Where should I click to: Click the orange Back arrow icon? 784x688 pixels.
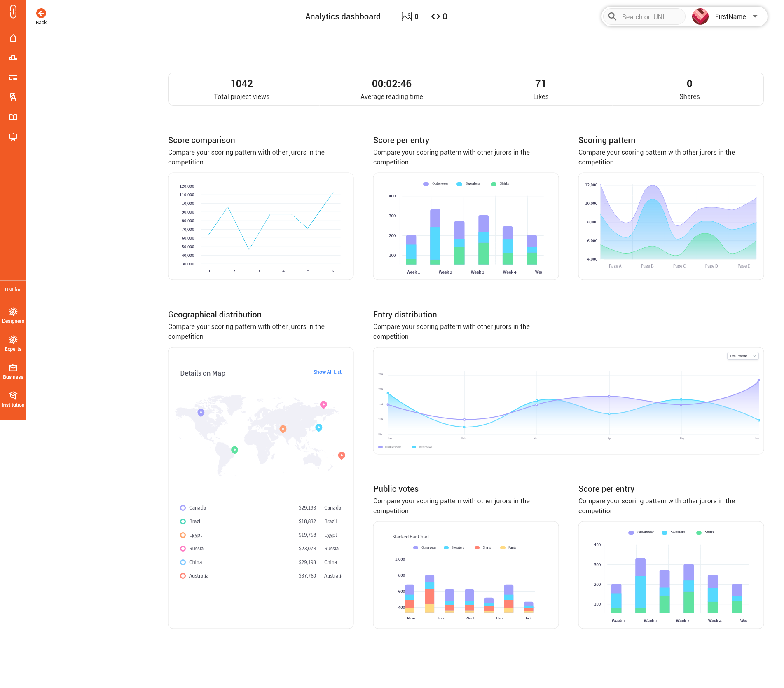coord(41,13)
